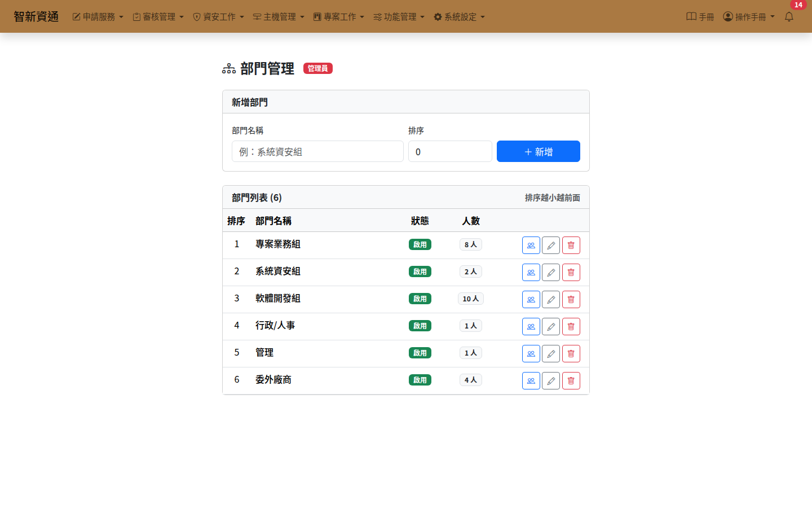This screenshot has height=508, width=812.
Task: Edit the 委外廠商 department
Action: tap(551, 381)
